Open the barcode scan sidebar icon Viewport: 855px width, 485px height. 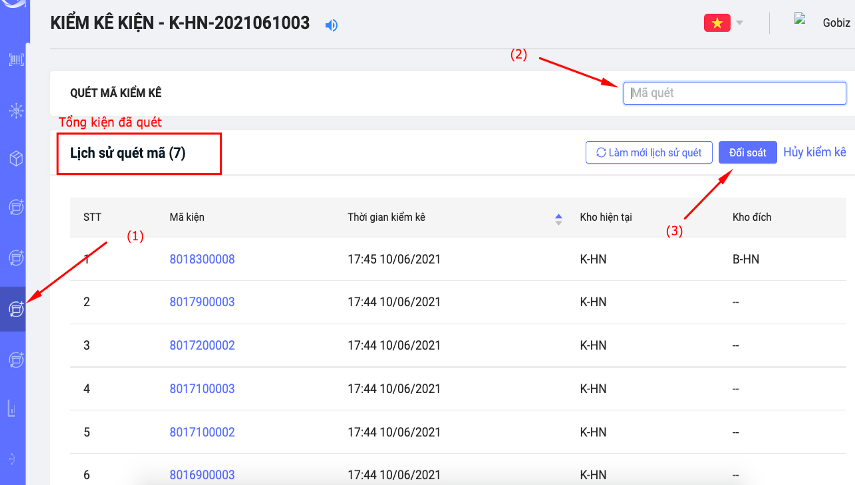15,60
